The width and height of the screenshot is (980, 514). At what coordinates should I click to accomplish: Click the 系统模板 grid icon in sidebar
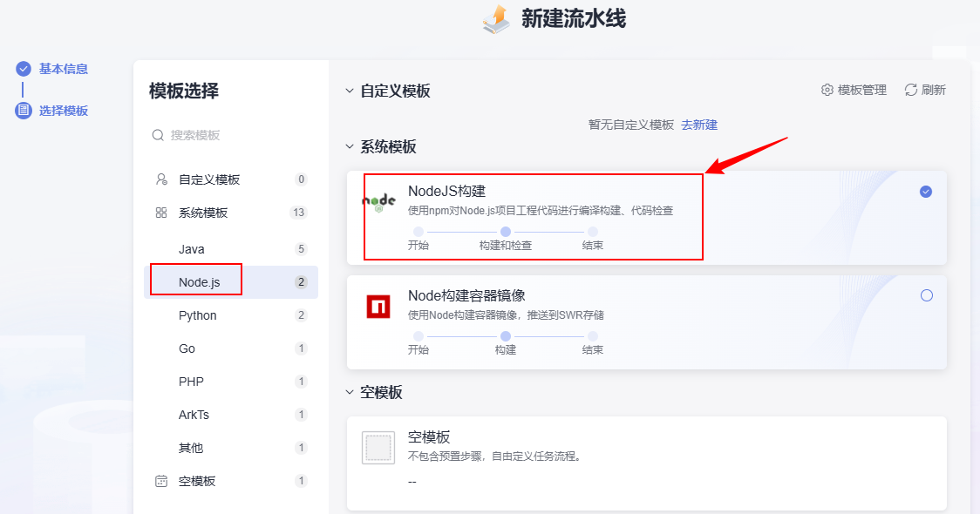(x=161, y=213)
